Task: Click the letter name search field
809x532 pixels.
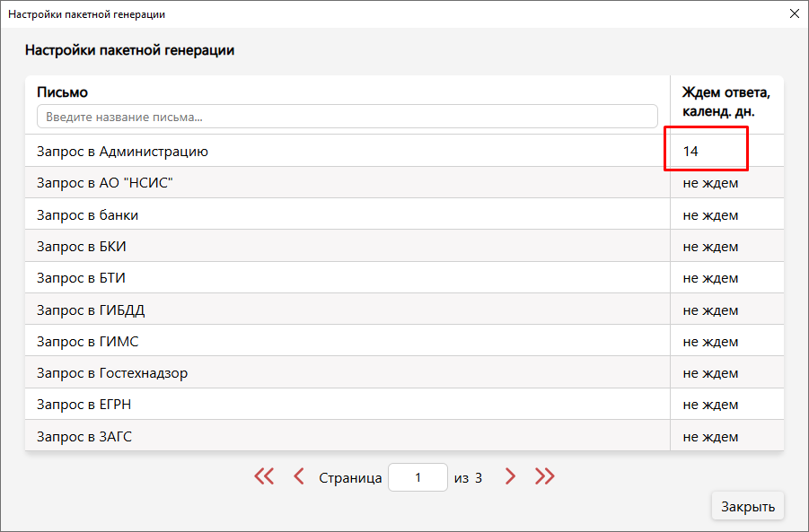Action: [347, 117]
